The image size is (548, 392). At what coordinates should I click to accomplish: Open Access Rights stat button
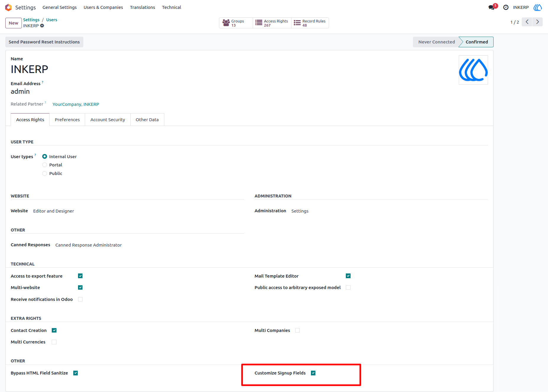coord(272,23)
